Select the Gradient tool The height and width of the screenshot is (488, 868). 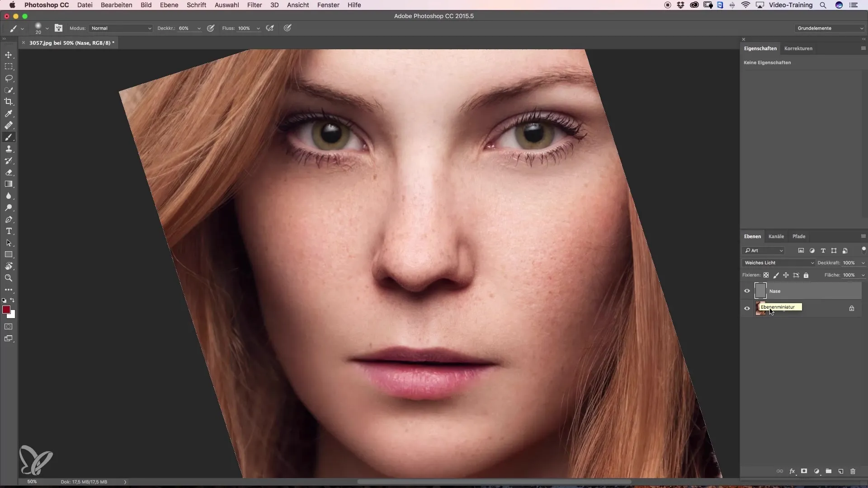(x=9, y=184)
